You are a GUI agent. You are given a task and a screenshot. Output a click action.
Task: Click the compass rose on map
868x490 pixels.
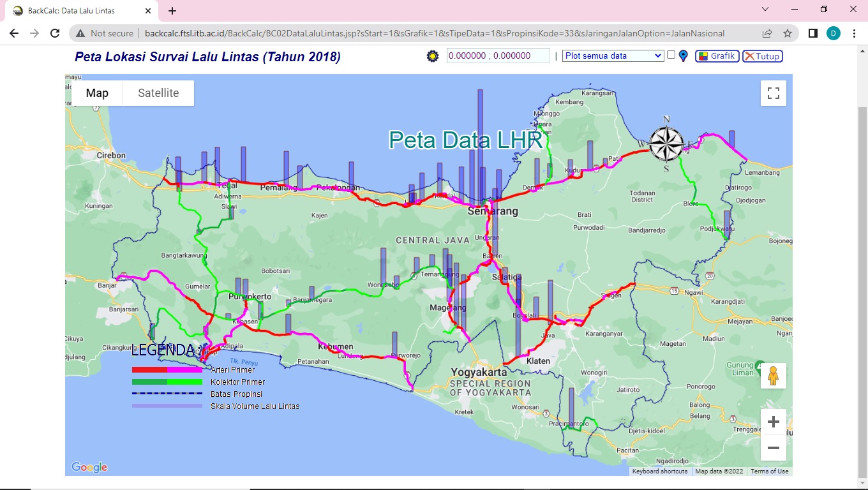(666, 144)
